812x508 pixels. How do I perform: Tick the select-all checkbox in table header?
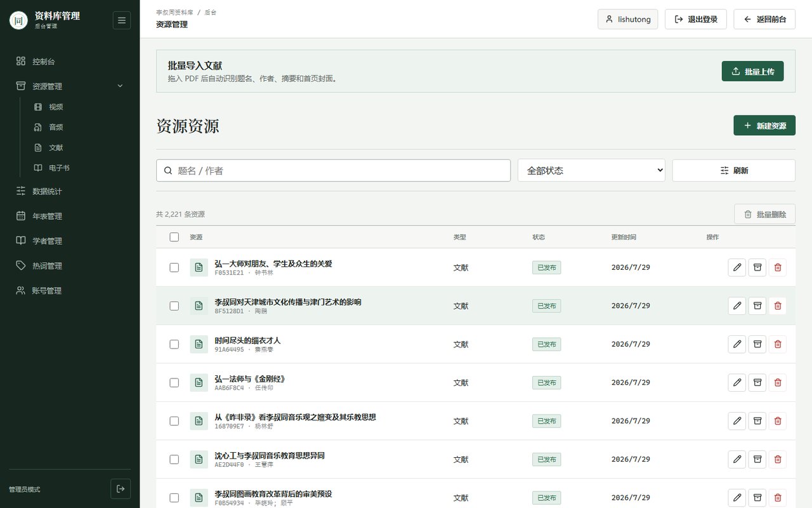click(174, 237)
